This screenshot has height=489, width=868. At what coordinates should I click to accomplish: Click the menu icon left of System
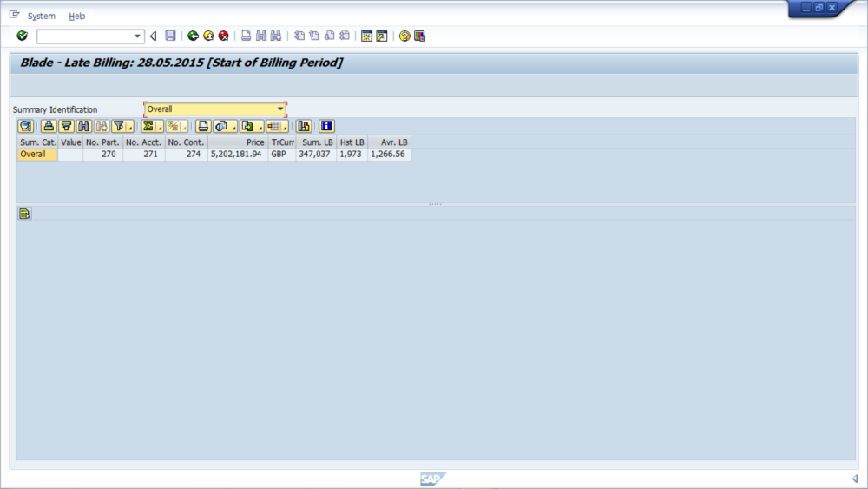pyautogui.click(x=15, y=15)
